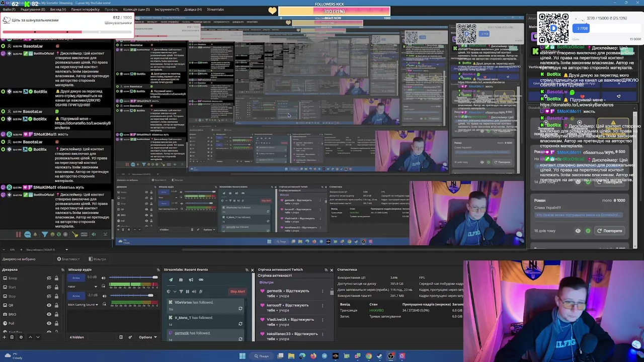Open the germetik follower link
Viewport: 644px width, 362px height.
pos(182,333)
